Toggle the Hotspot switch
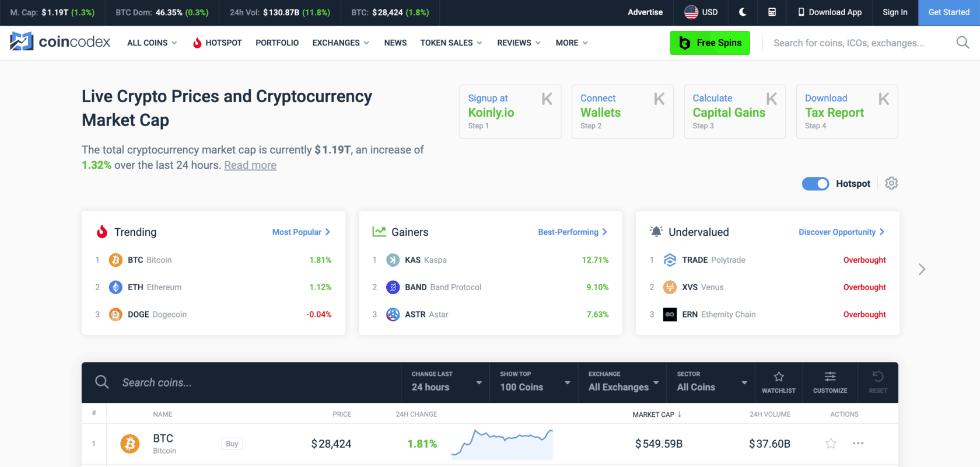This screenshot has width=980, height=467. tap(815, 183)
